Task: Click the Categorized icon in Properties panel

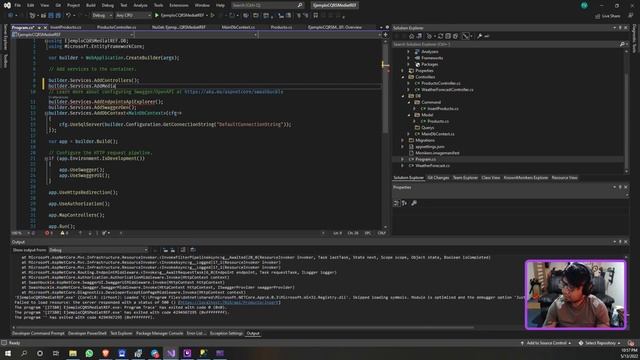Action: (396, 203)
